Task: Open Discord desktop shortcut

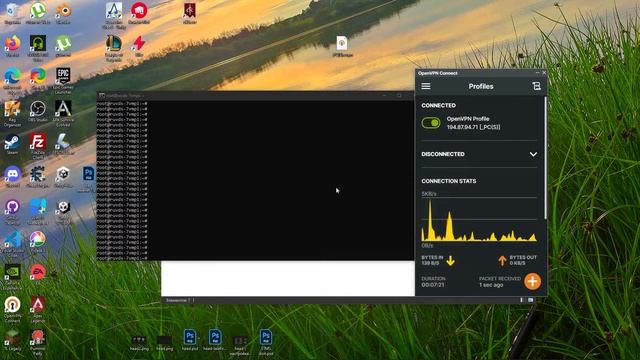Action: [x=12, y=177]
